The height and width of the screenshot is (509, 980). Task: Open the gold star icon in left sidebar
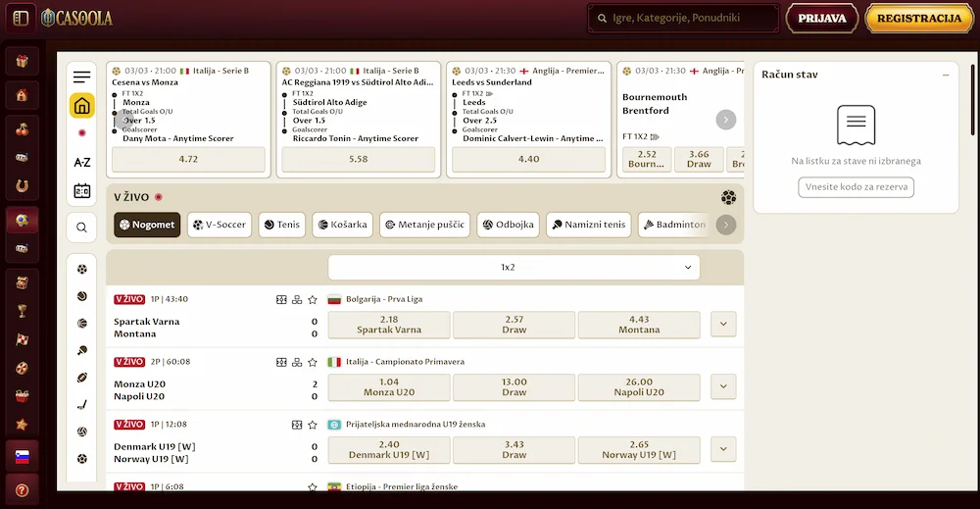click(x=22, y=425)
